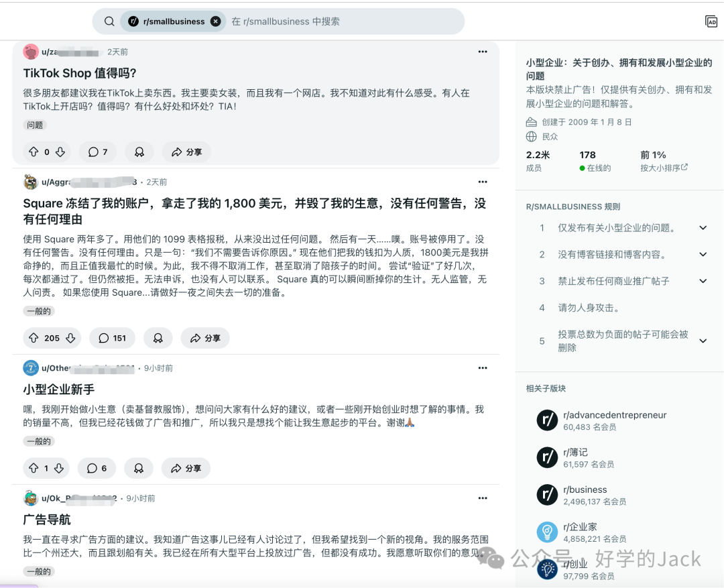
Task: Give an award to the TikTok Shop post
Action: [139, 152]
